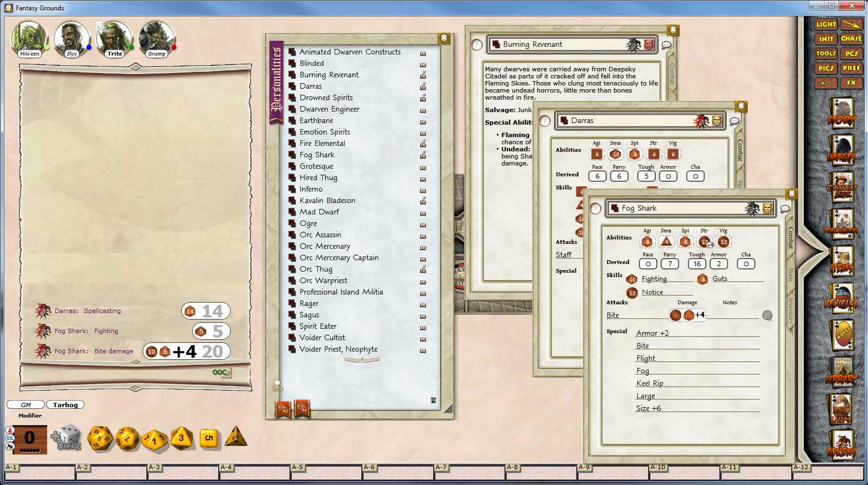Click the speech bubble on Fog Shark sheet

pos(785,208)
